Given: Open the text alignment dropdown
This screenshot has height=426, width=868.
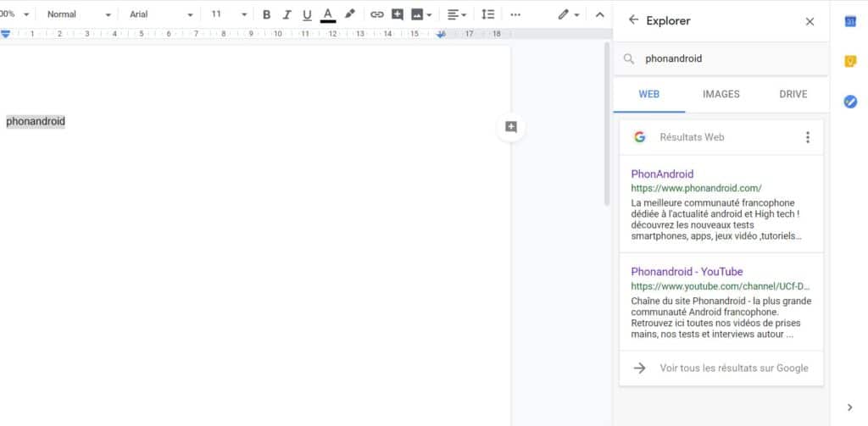Looking at the screenshot, I should pos(457,15).
